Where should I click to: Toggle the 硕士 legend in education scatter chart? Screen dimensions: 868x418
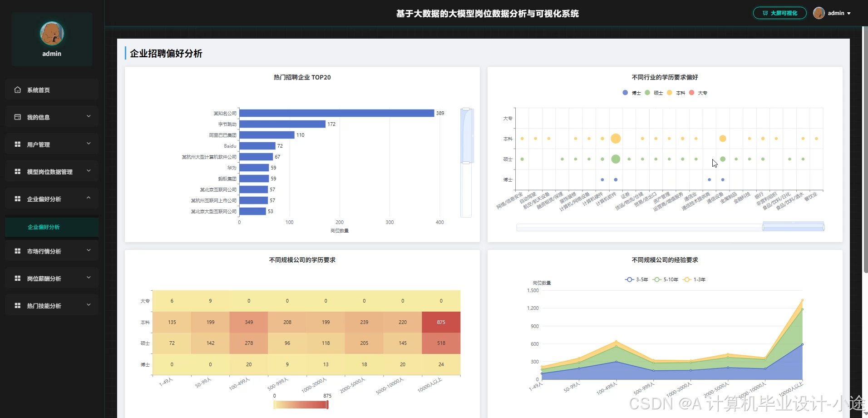tap(654, 93)
